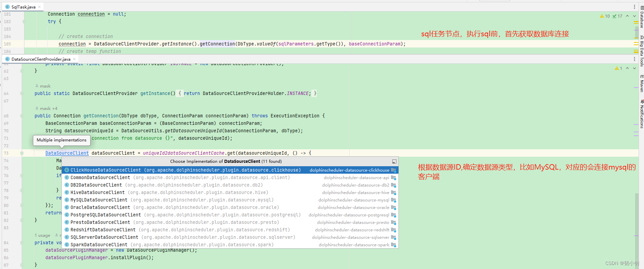Open DataSourceClientProvider.java tab options menu
Viewport: 644px width, 269px height.
pos(635,59)
